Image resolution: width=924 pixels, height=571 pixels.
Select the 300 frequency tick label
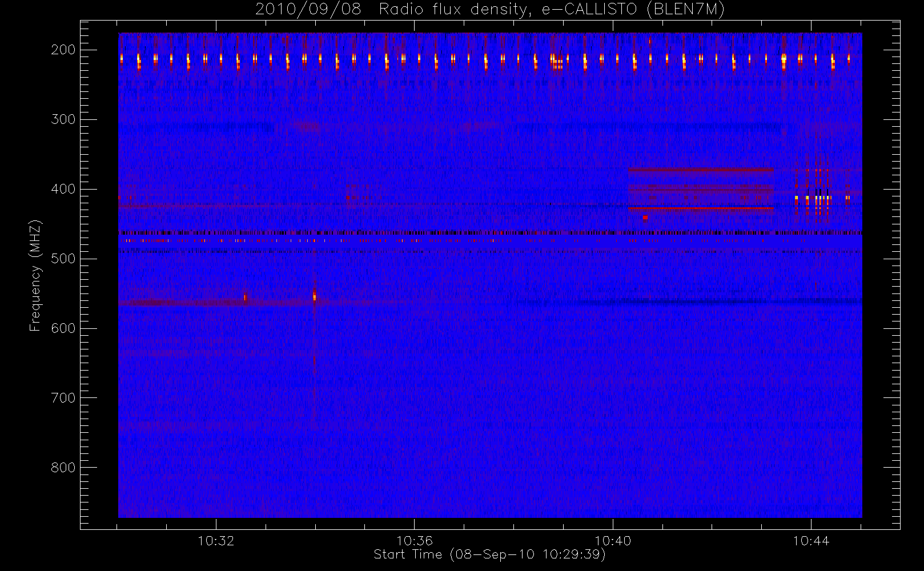click(63, 119)
